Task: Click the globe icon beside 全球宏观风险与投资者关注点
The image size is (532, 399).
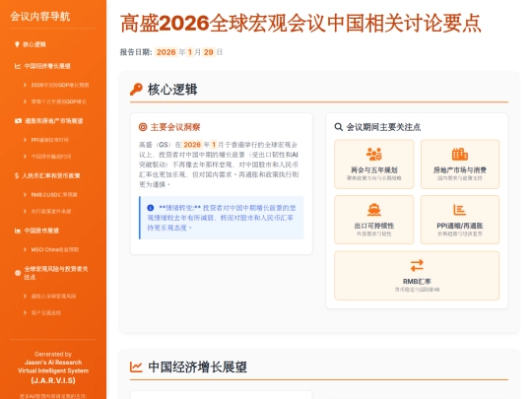Action: [18, 273]
